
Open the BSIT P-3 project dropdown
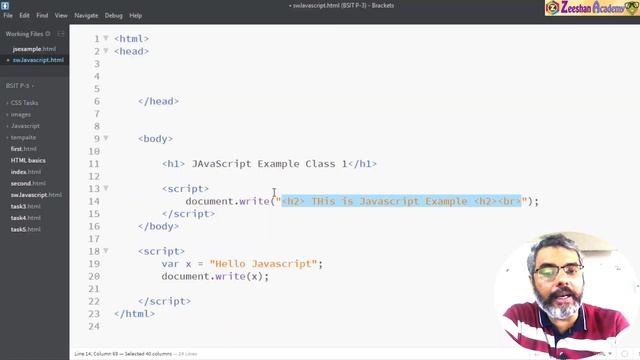[20, 86]
